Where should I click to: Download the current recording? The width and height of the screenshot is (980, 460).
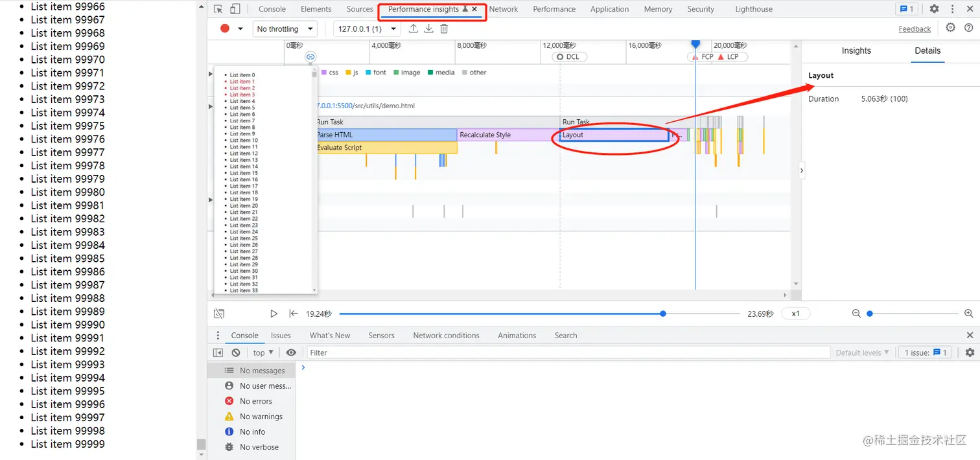[x=428, y=29]
